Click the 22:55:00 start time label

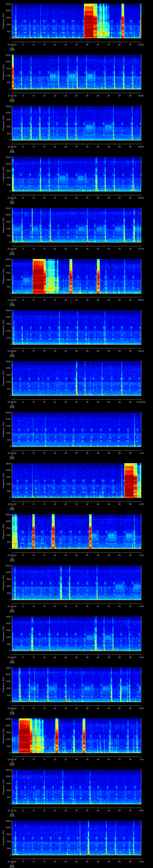coord(12,198)
